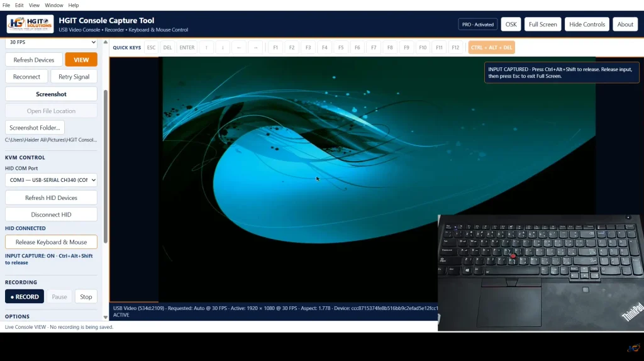Click the Stop recording button
644x361 pixels.
pyautogui.click(x=86, y=296)
